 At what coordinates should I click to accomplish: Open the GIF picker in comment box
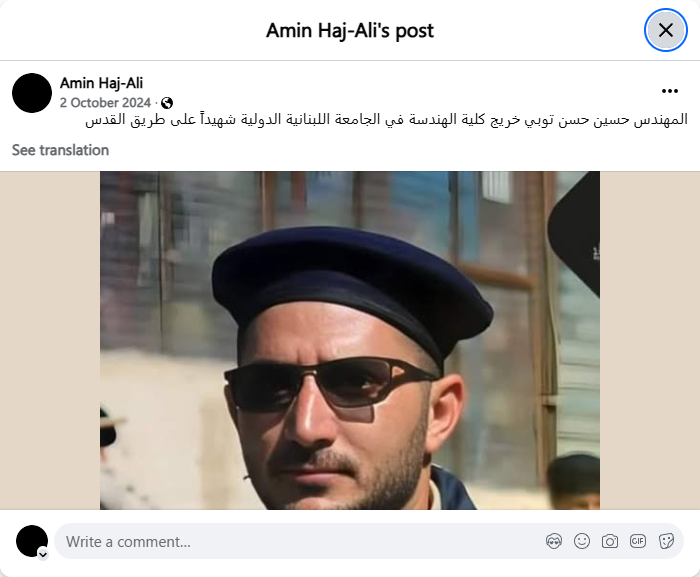tap(638, 541)
